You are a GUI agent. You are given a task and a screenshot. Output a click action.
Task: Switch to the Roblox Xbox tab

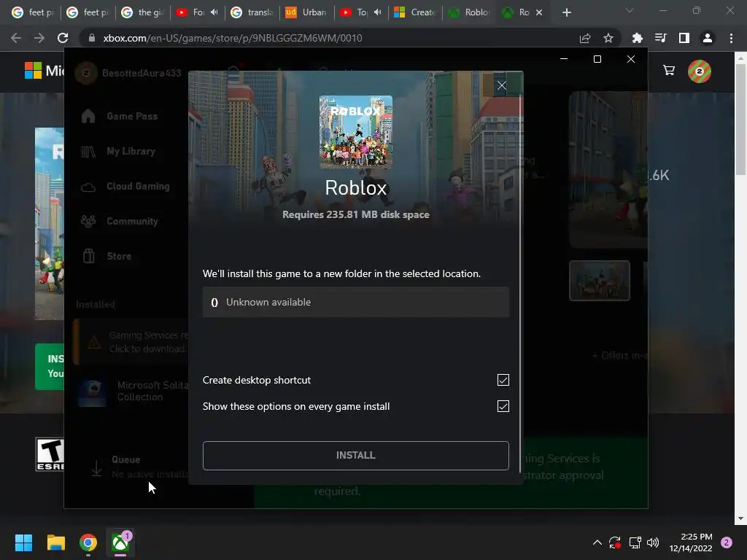pyautogui.click(x=470, y=12)
